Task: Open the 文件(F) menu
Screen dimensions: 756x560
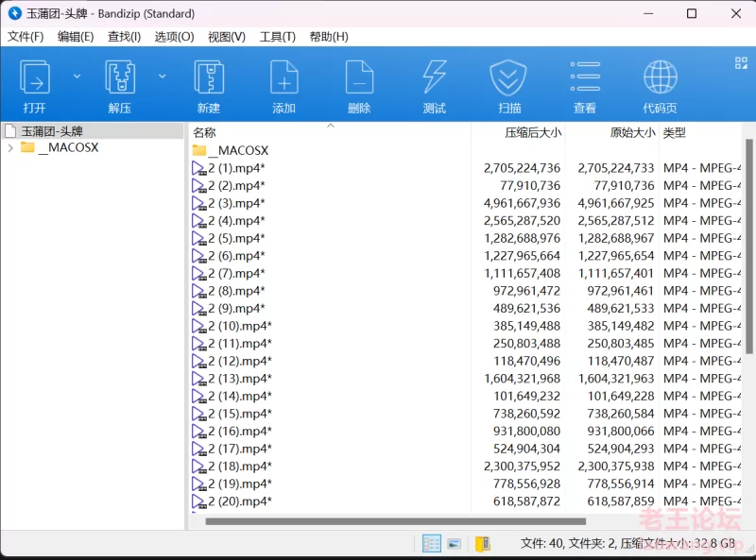Action: [26, 37]
